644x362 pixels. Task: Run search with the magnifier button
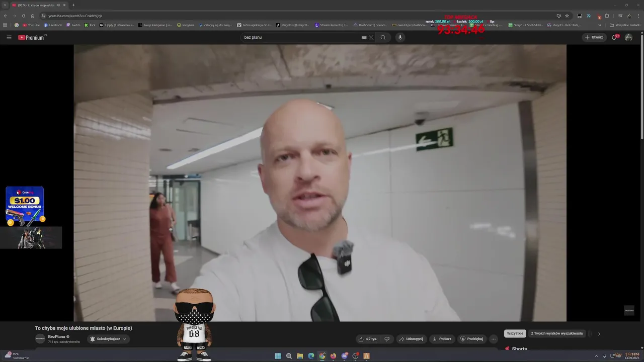383,37
